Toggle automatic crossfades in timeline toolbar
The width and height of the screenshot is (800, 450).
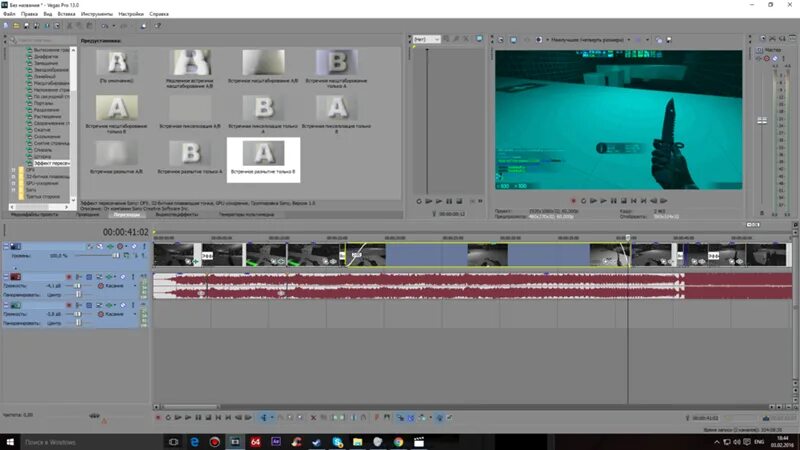pyautogui.click(x=411, y=417)
